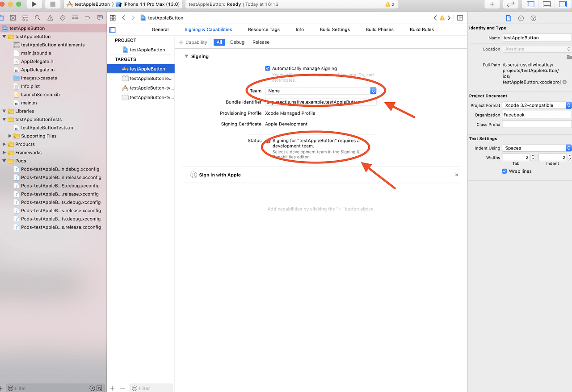Open the Indent Using dropdown
This screenshot has width=572, height=392.
click(537, 148)
